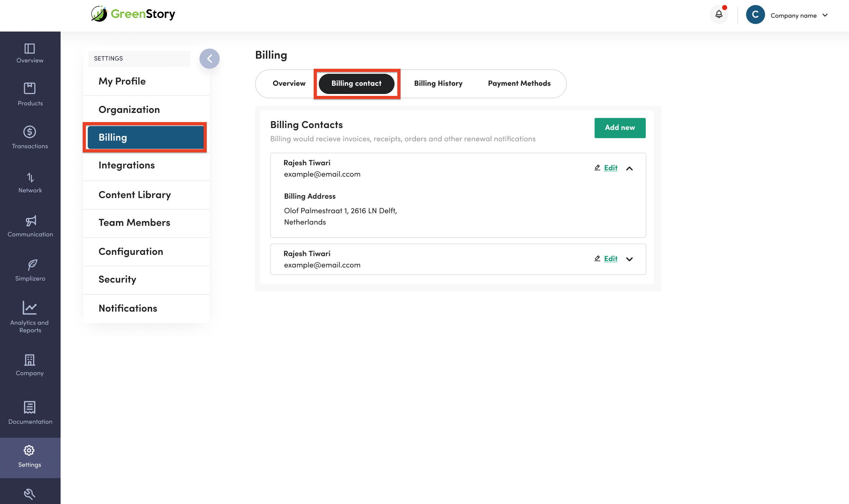The image size is (849, 504).
Task: Collapse the settings panel with the back arrow
Action: click(209, 59)
